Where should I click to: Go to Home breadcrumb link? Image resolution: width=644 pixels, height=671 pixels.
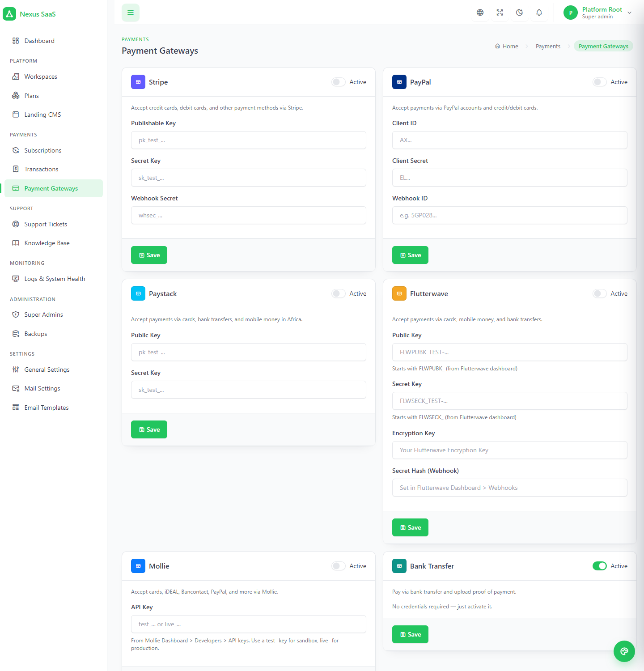(507, 46)
